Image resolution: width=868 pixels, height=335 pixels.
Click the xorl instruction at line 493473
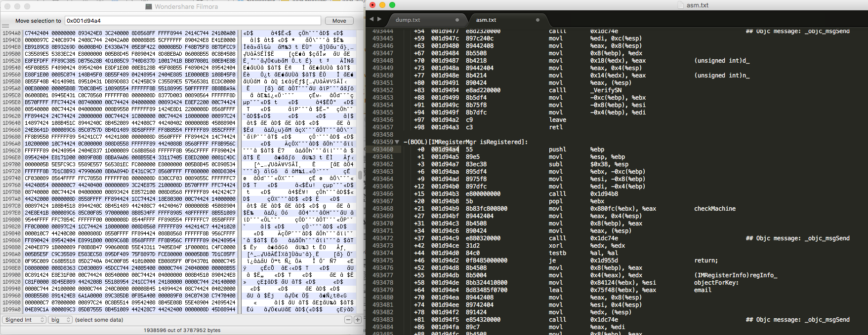[556, 246]
